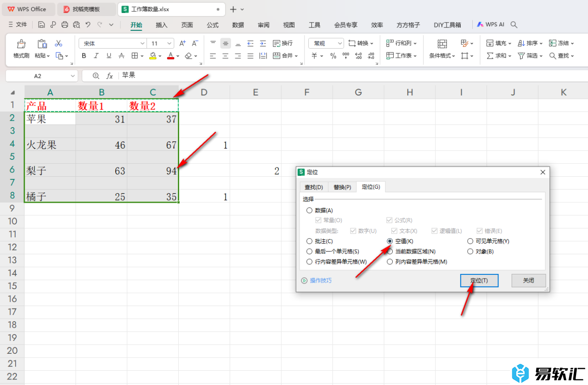Click the Thousands separator icon
This screenshot has width=588, height=385.
tap(345, 56)
